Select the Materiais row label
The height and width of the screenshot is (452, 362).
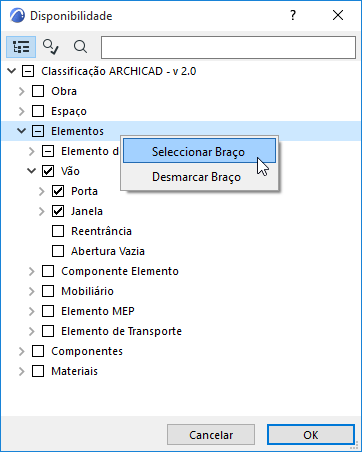click(x=74, y=371)
